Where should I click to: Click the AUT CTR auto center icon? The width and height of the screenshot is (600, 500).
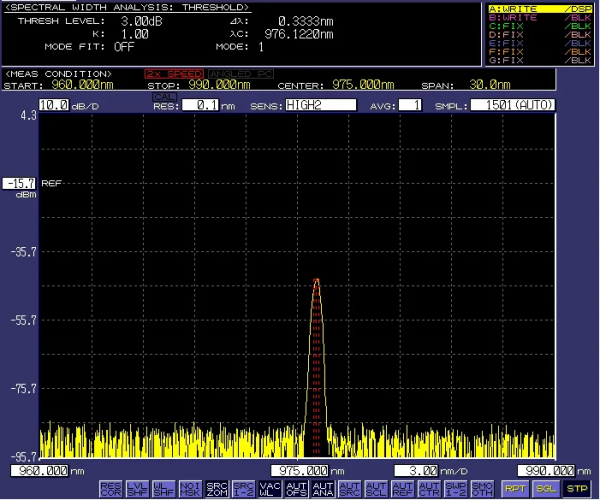(x=430, y=488)
